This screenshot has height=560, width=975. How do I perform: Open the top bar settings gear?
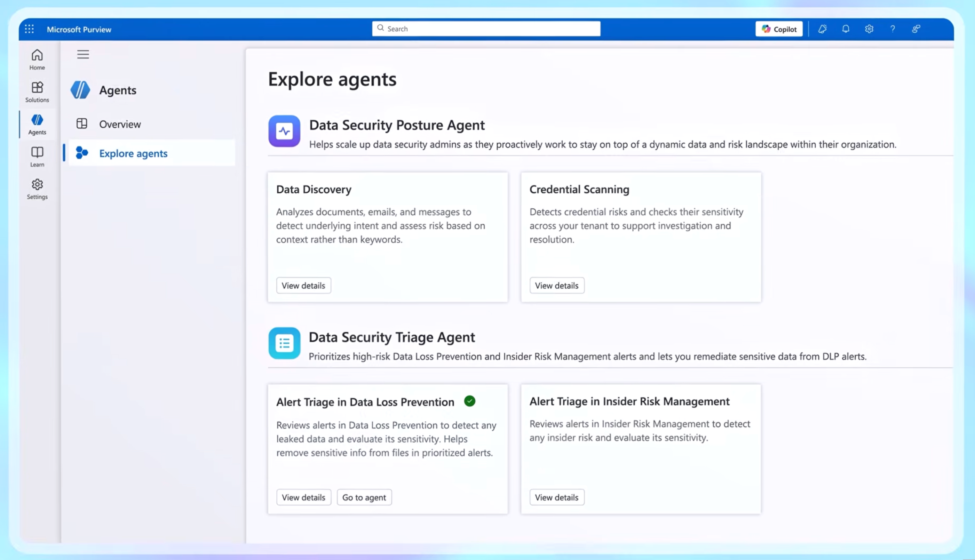click(869, 29)
